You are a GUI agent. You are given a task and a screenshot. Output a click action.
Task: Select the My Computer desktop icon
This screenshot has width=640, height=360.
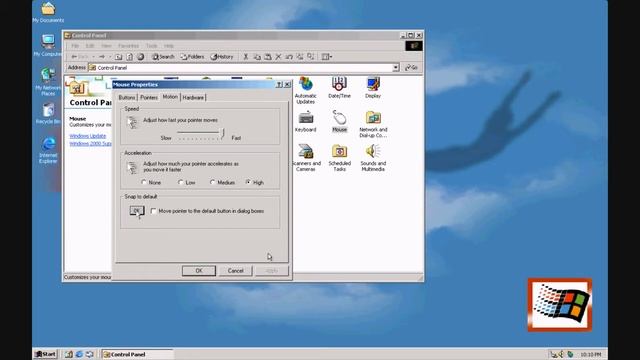(48, 46)
